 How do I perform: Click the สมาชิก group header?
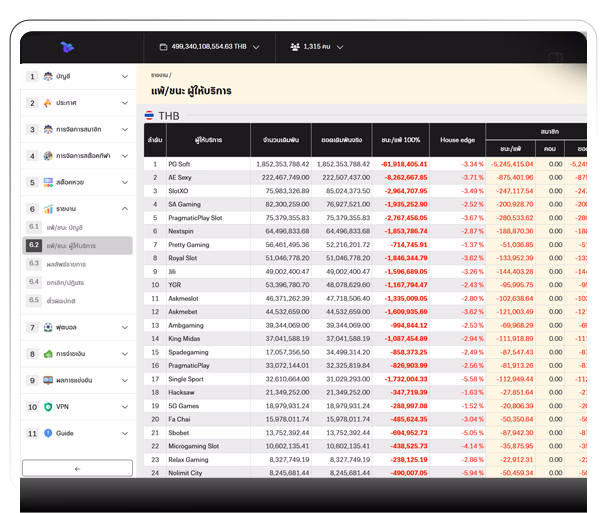pos(536,132)
